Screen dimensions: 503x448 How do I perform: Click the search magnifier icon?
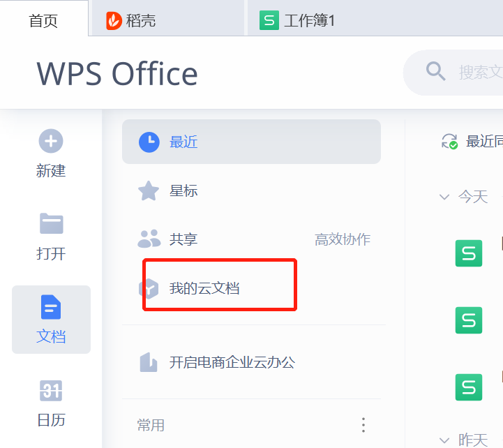coord(435,71)
